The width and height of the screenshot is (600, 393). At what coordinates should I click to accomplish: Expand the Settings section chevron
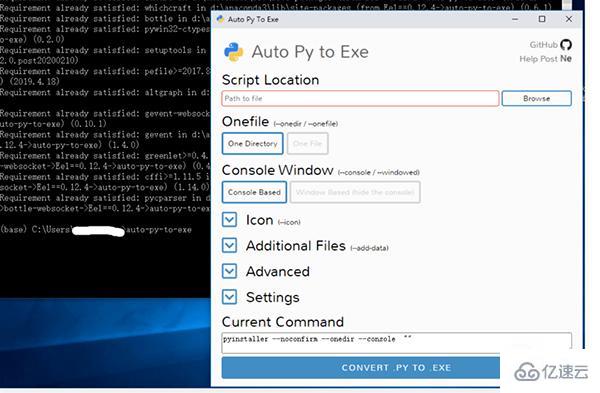click(230, 297)
